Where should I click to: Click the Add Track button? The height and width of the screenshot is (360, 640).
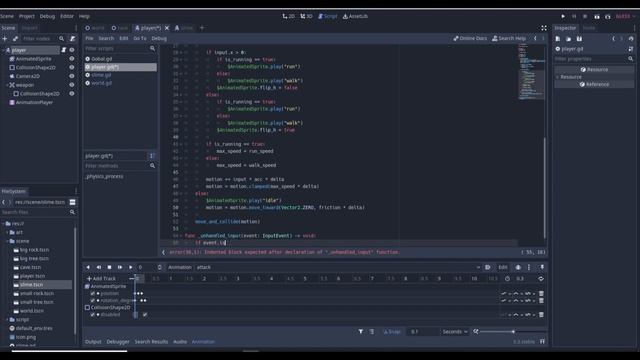click(x=101, y=279)
